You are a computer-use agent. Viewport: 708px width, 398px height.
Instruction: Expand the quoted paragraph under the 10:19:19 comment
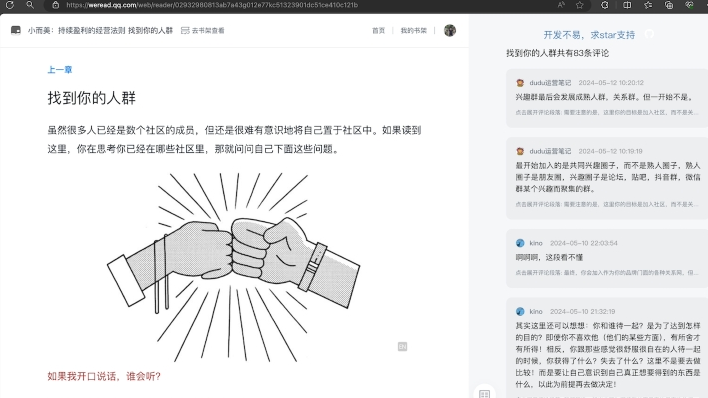[607, 204]
